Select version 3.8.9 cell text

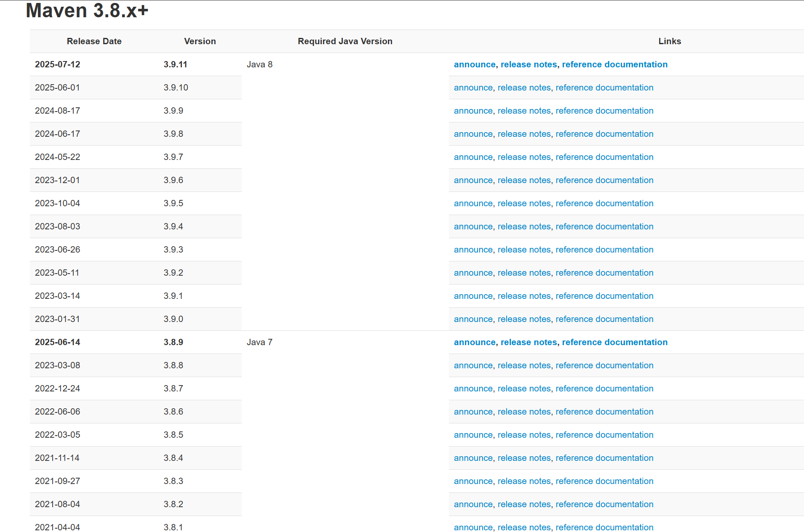click(173, 342)
